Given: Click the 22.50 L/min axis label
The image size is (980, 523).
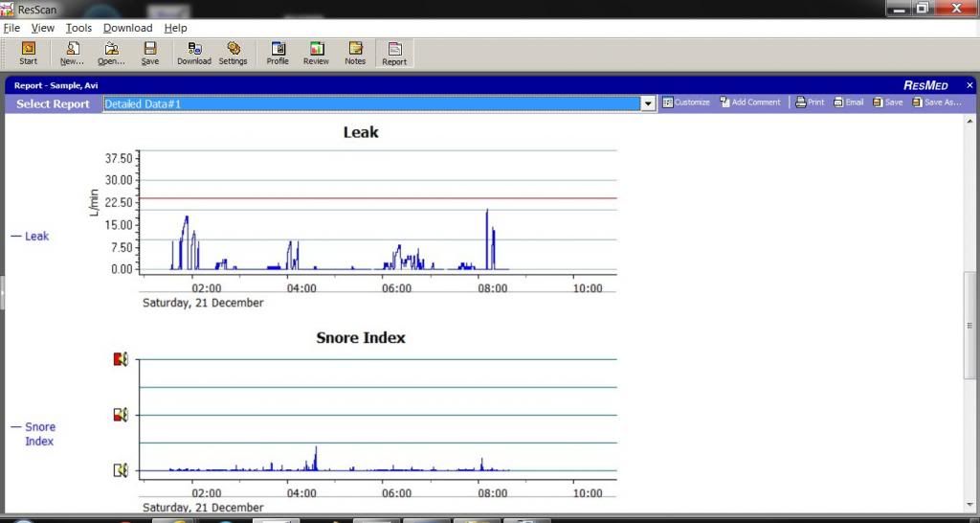Looking at the screenshot, I should click(118, 203).
